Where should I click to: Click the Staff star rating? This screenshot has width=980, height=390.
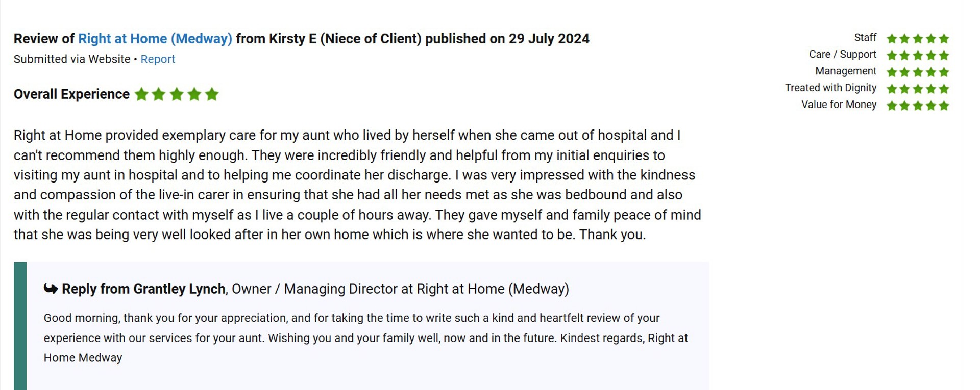[918, 38]
